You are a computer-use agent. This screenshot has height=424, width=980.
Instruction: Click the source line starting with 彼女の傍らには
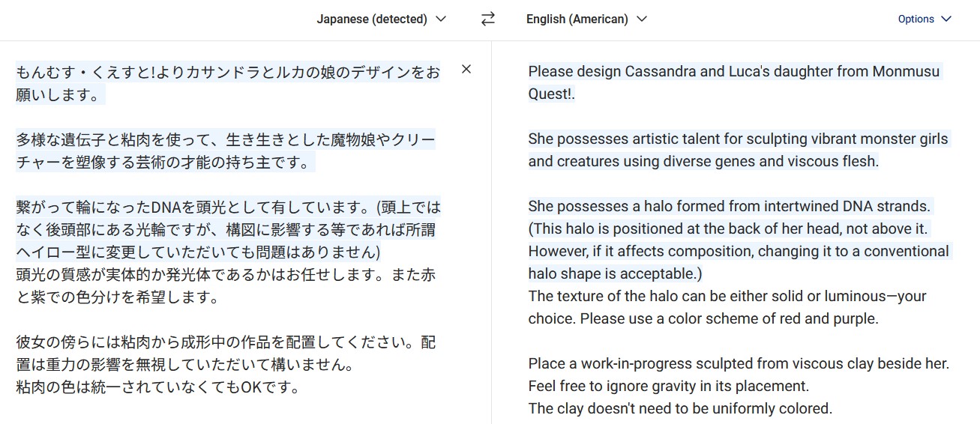click(x=225, y=343)
